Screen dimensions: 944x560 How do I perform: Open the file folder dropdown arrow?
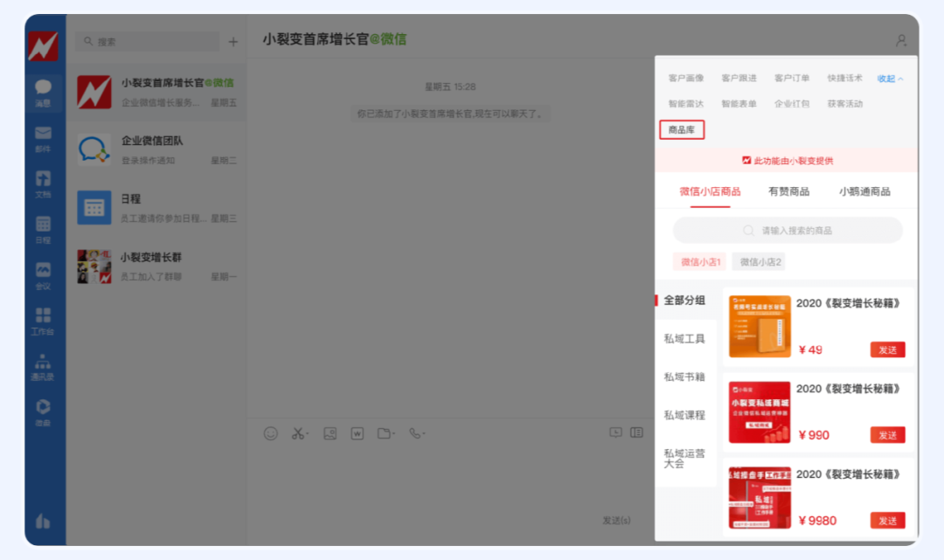[x=393, y=432]
